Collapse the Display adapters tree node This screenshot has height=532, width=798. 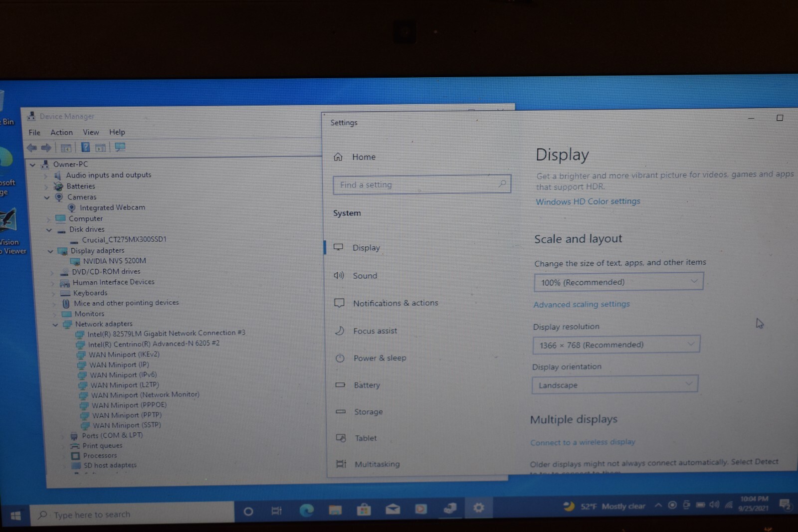tap(50, 251)
